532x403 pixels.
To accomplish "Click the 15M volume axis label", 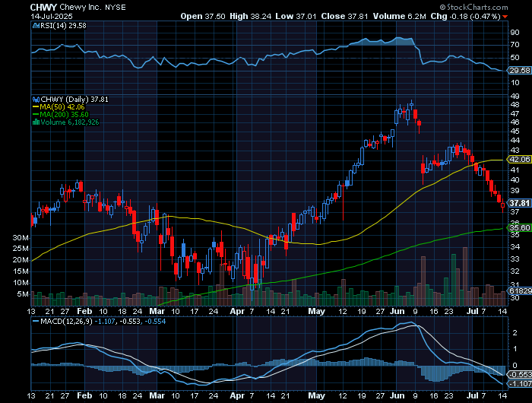I will click(21, 271).
